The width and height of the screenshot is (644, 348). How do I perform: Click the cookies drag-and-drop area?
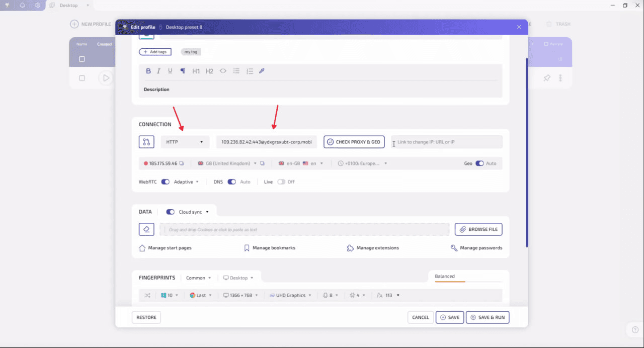coord(304,229)
